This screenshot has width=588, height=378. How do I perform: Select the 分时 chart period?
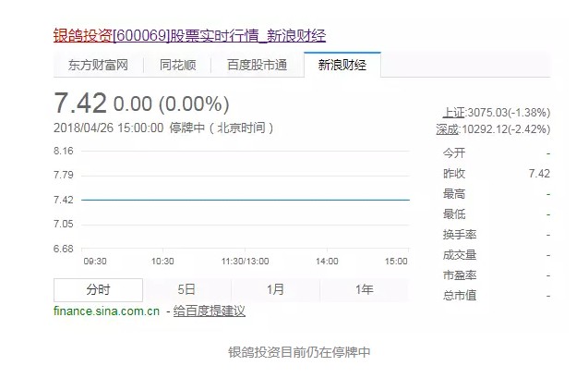(x=98, y=290)
